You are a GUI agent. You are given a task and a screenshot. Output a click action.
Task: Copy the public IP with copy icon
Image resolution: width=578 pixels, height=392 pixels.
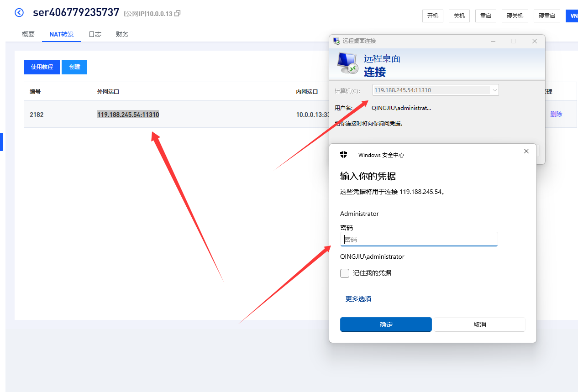(x=178, y=14)
